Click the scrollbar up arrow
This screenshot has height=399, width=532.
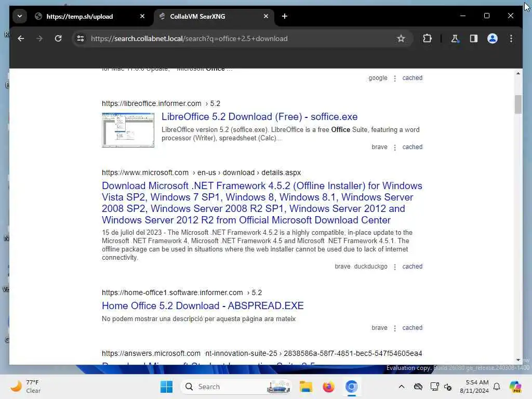pos(518,73)
